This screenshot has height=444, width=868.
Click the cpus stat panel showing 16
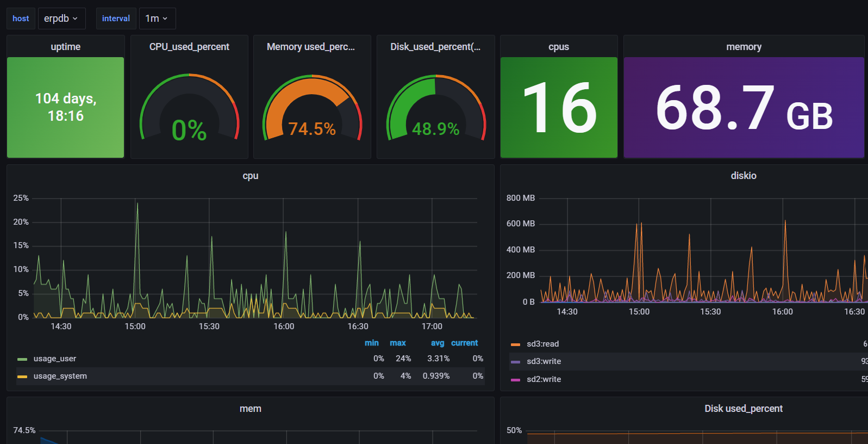559,108
